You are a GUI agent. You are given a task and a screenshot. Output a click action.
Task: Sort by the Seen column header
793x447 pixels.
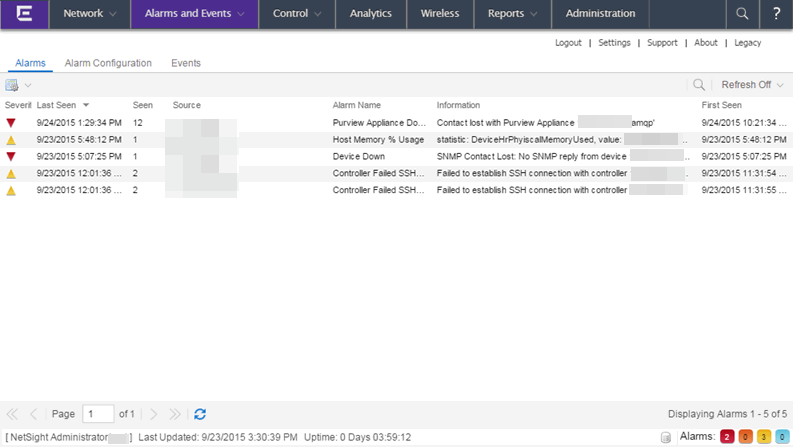click(x=143, y=105)
